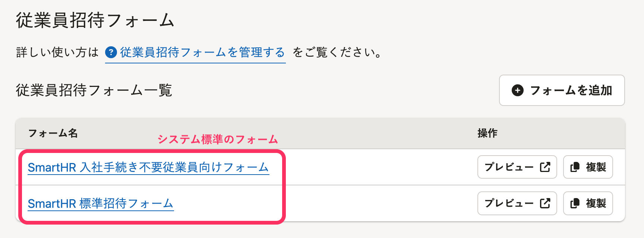Click external-link icon in 入社手続き不要従業員向けフォーム row
This screenshot has width=644, height=238.
coord(545,167)
